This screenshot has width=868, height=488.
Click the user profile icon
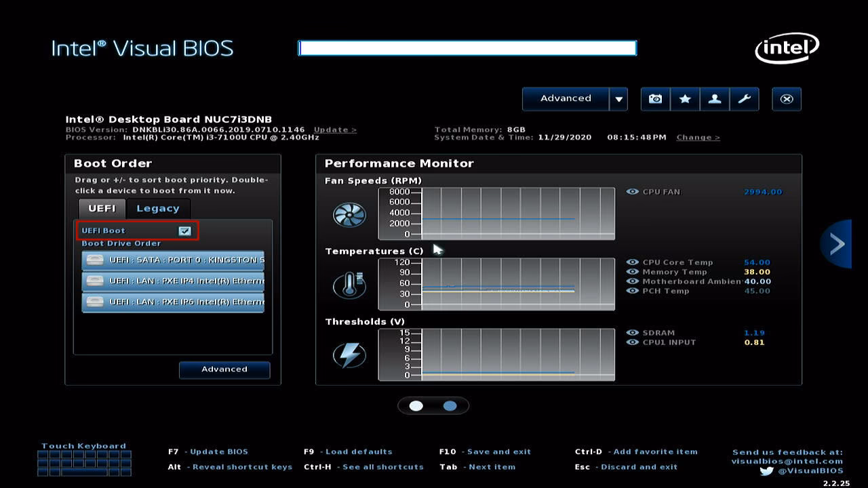coord(715,98)
